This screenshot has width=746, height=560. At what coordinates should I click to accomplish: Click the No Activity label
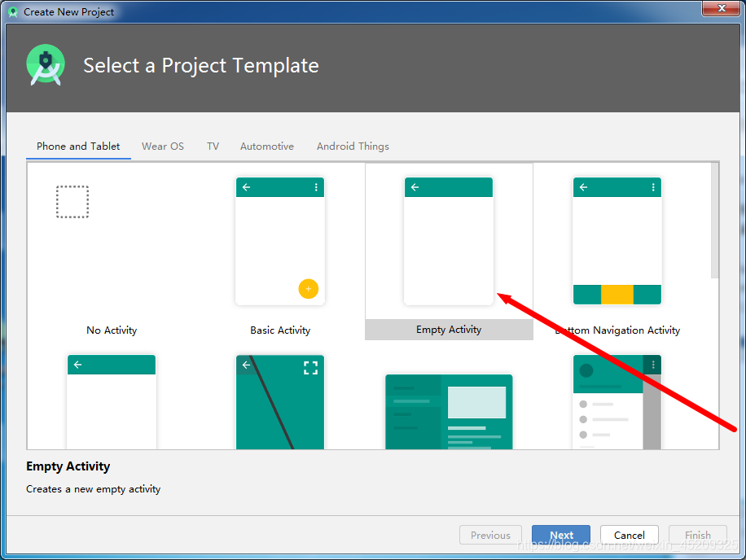112,330
